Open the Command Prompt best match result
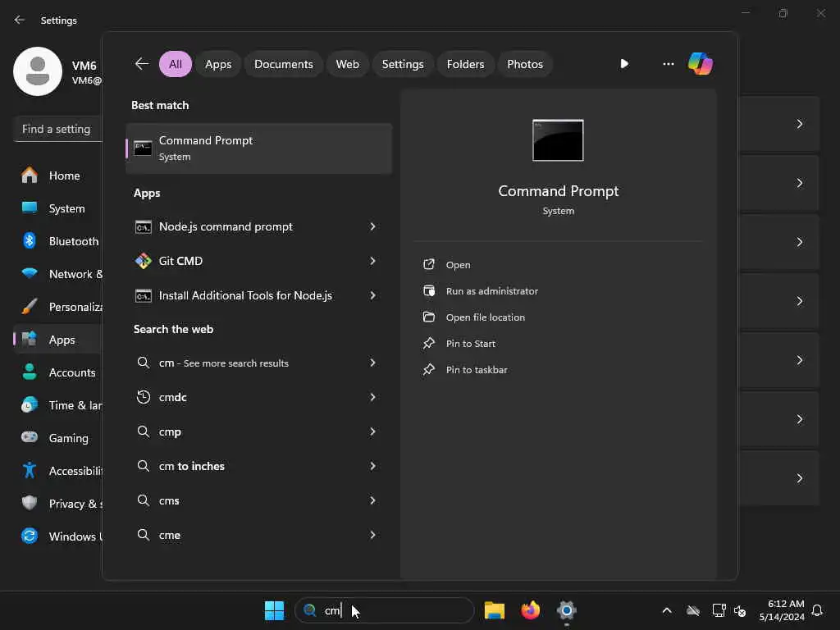Image resolution: width=840 pixels, height=630 pixels. point(258,148)
